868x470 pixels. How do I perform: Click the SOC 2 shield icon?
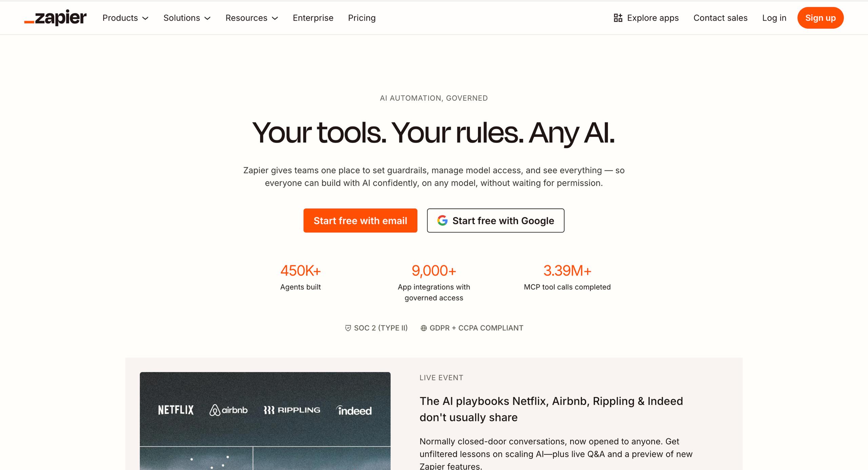[348, 328]
